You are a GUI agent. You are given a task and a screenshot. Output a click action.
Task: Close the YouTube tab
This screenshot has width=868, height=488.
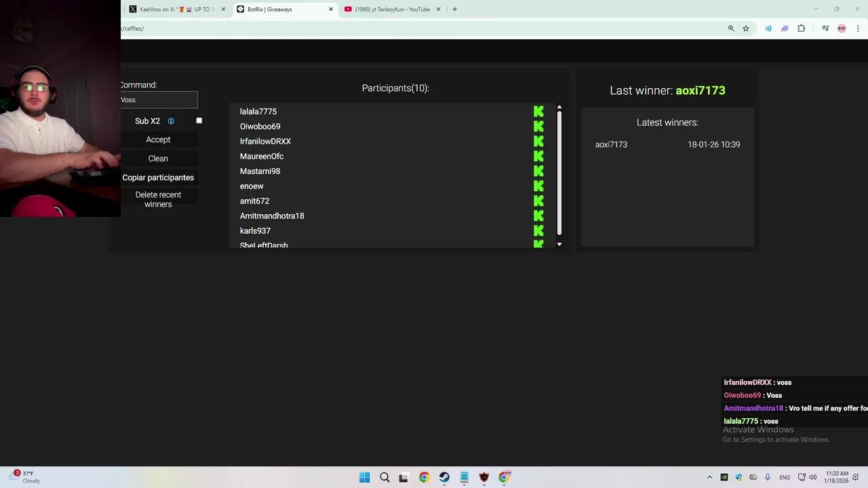[x=438, y=9]
